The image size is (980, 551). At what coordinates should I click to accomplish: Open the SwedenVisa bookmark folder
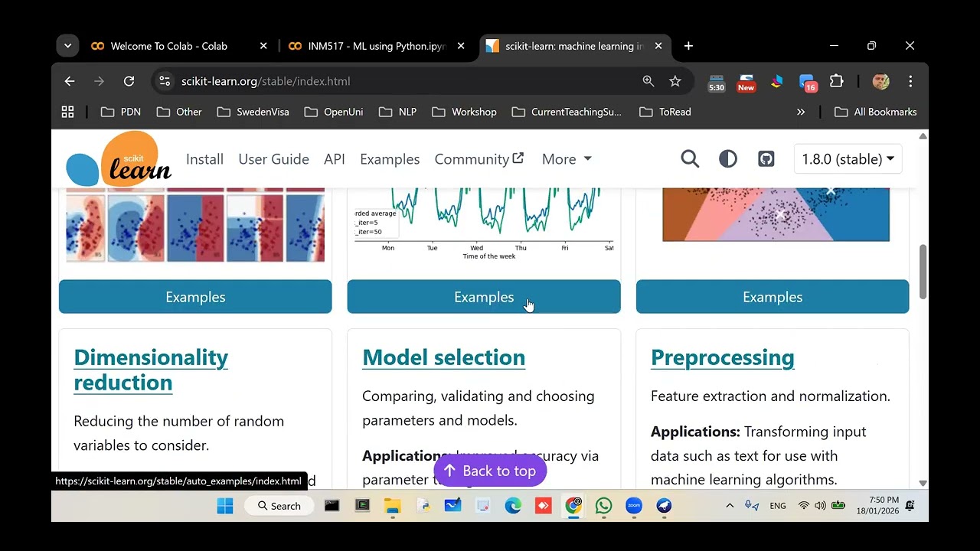coord(253,112)
